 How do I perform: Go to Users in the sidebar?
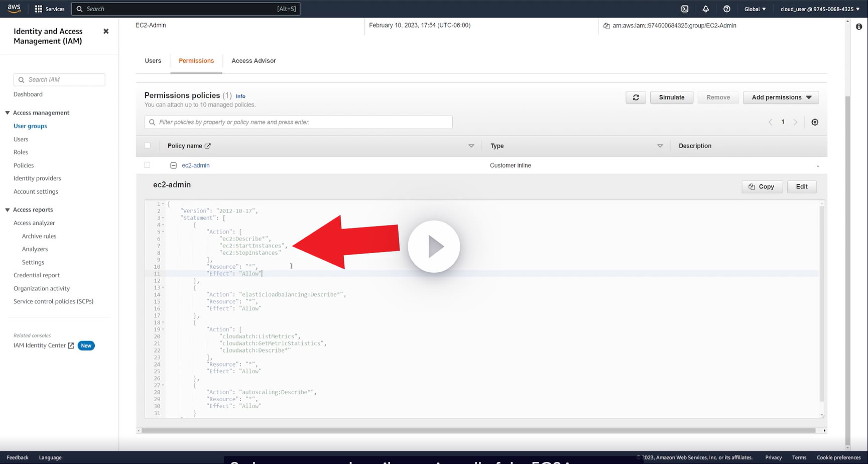coord(21,139)
